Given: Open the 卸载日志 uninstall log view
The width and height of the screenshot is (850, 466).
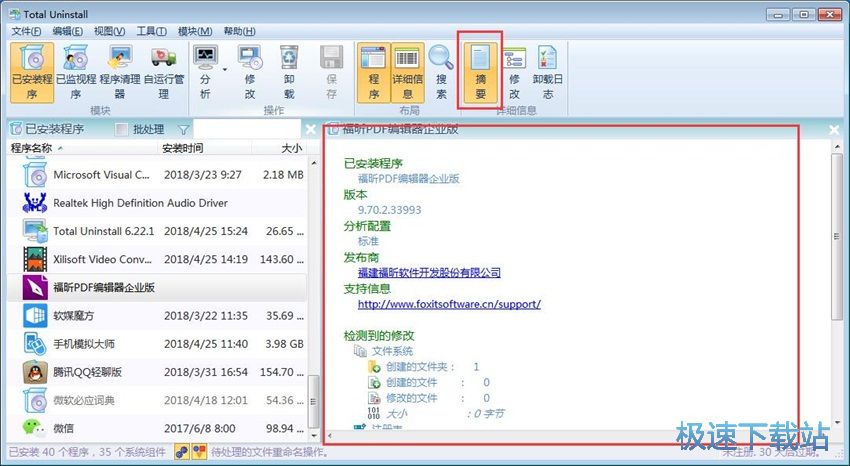Looking at the screenshot, I should [548, 73].
